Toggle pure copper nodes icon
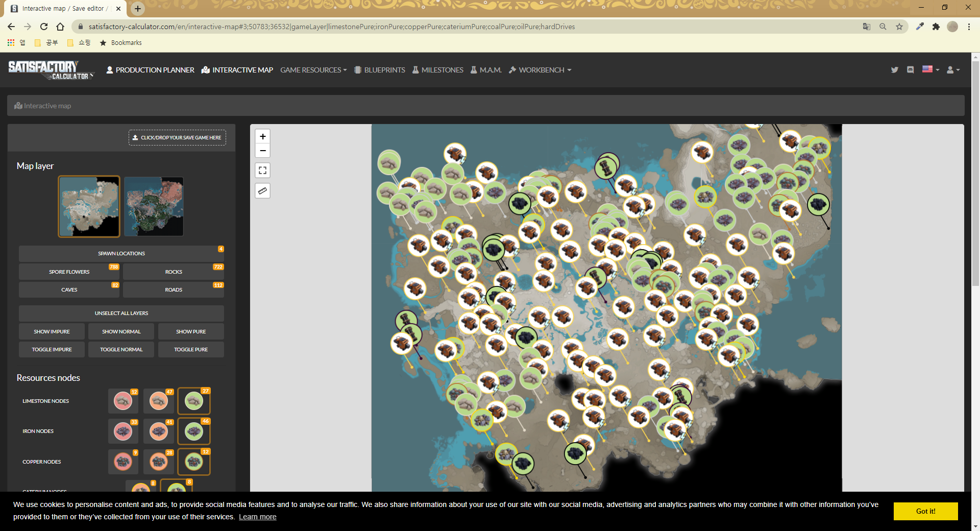The image size is (980, 531). pos(193,462)
